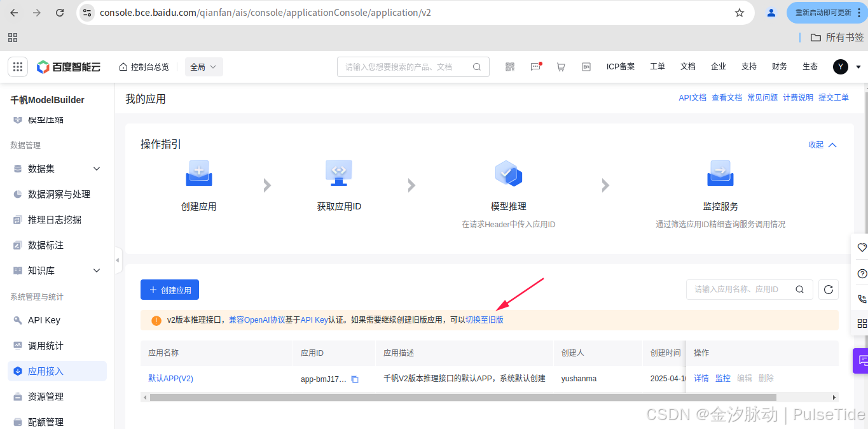Image resolution: width=868 pixels, height=429 pixels.
Task: Open the phone support floating icon
Action: click(x=862, y=299)
